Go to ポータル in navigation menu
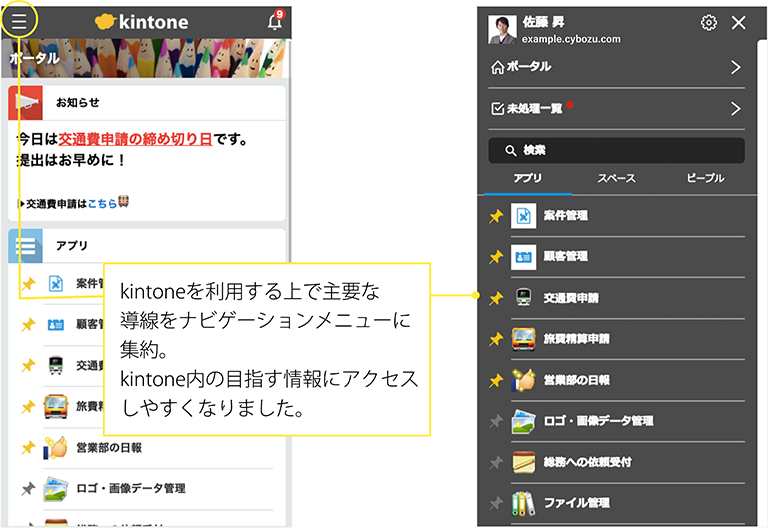The height and width of the screenshot is (528, 768). [616, 67]
